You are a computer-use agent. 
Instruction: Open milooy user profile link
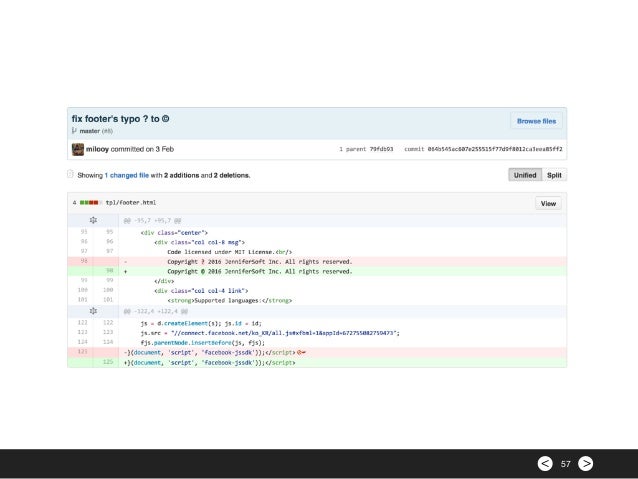click(97, 149)
